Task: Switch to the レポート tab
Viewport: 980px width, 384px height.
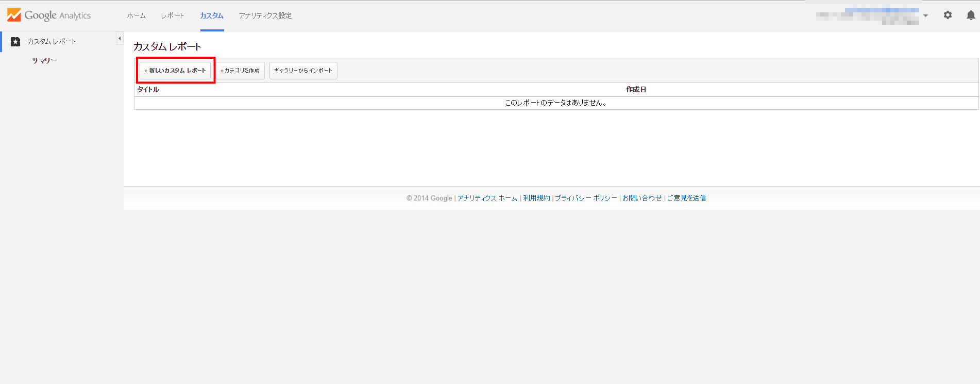Action: coord(172,16)
